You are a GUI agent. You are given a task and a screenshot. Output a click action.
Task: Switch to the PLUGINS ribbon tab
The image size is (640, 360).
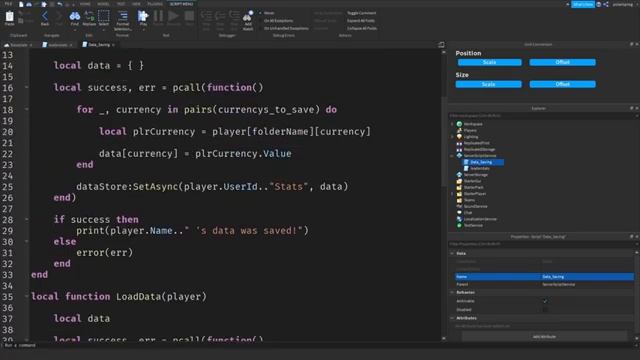point(155,4)
